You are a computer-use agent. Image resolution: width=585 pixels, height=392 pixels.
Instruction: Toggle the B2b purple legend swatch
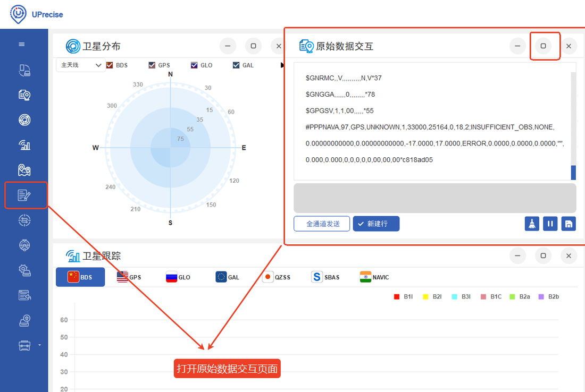pyautogui.click(x=541, y=296)
